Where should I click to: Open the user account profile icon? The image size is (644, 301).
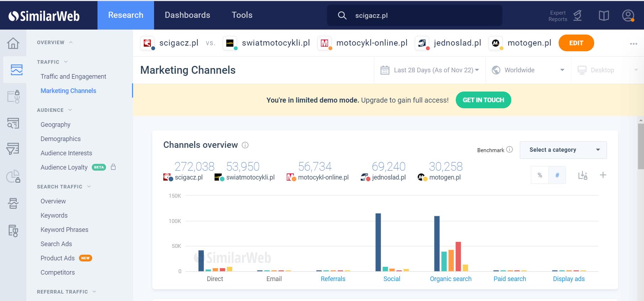coord(628,16)
